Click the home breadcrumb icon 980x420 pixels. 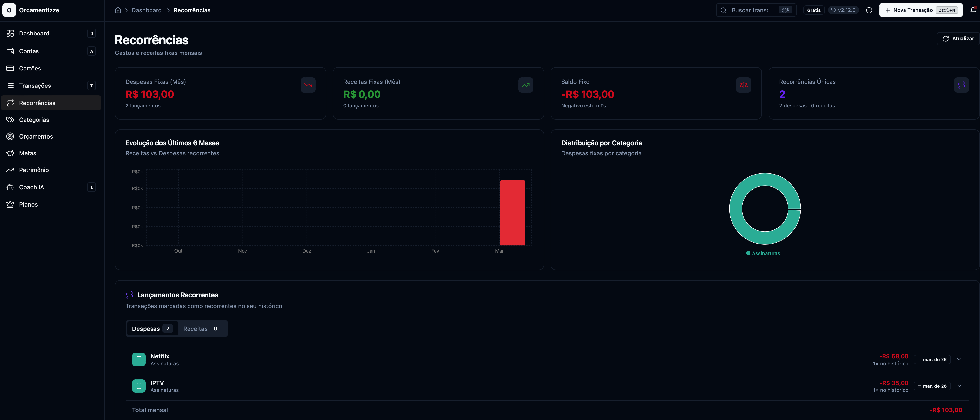[118, 10]
